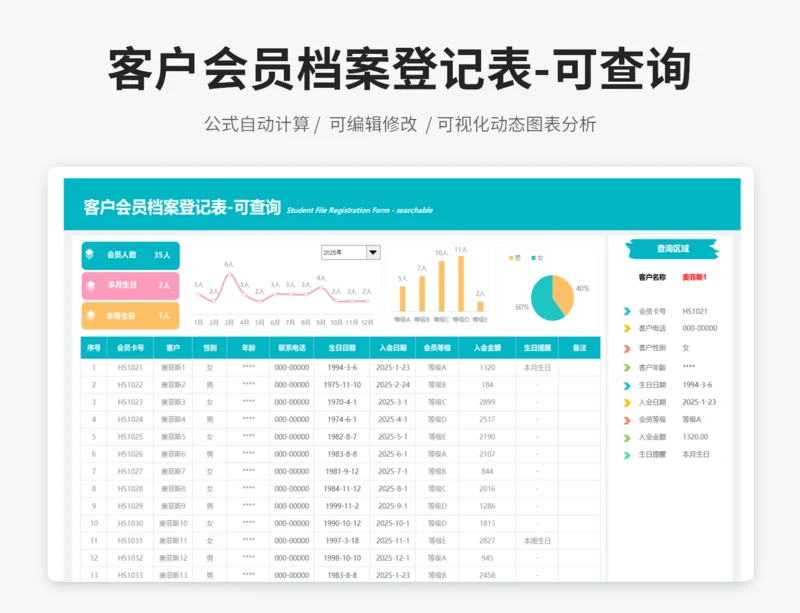The width and height of the screenshot is (800, 613).
Task: Select the 会员人数 35人 summary card
Action: (x=131, y=255)
